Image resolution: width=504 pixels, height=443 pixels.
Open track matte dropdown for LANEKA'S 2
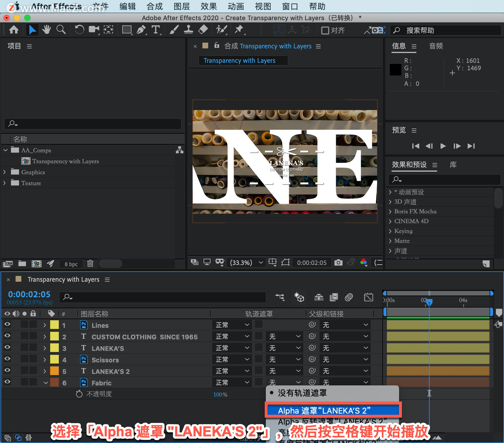coord(284,371)
